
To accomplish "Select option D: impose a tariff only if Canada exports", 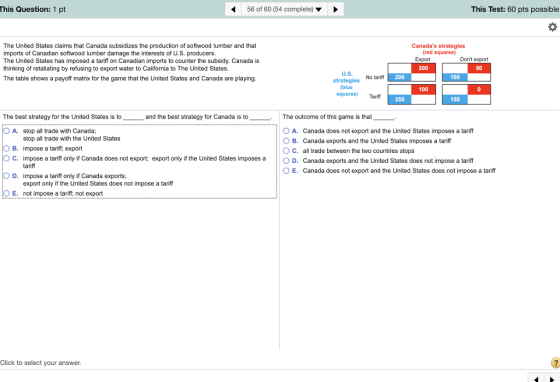I will click(6, 176).
